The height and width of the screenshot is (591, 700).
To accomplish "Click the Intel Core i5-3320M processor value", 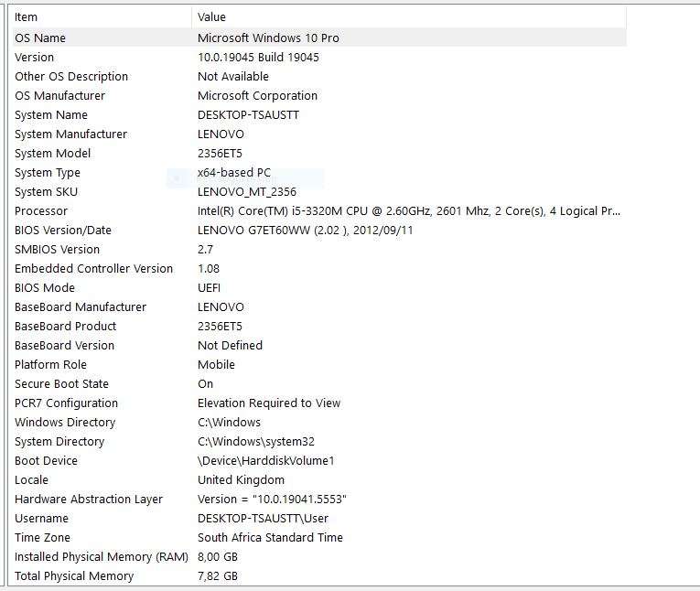I will (409, 210).
